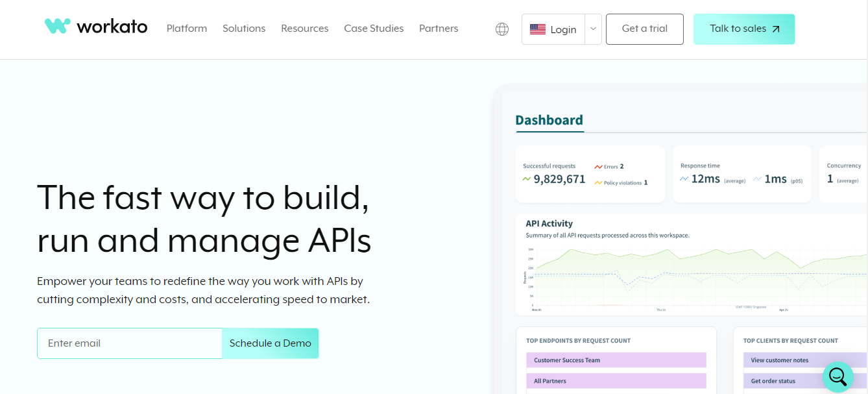
Task: Open the Platform menu
Action: point(187,29)
